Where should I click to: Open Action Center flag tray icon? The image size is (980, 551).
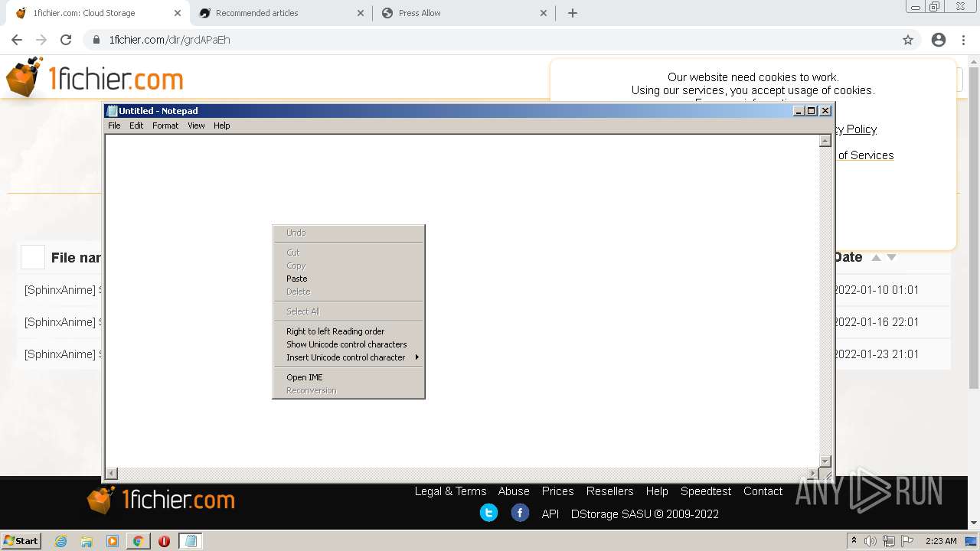coord(907,541)
